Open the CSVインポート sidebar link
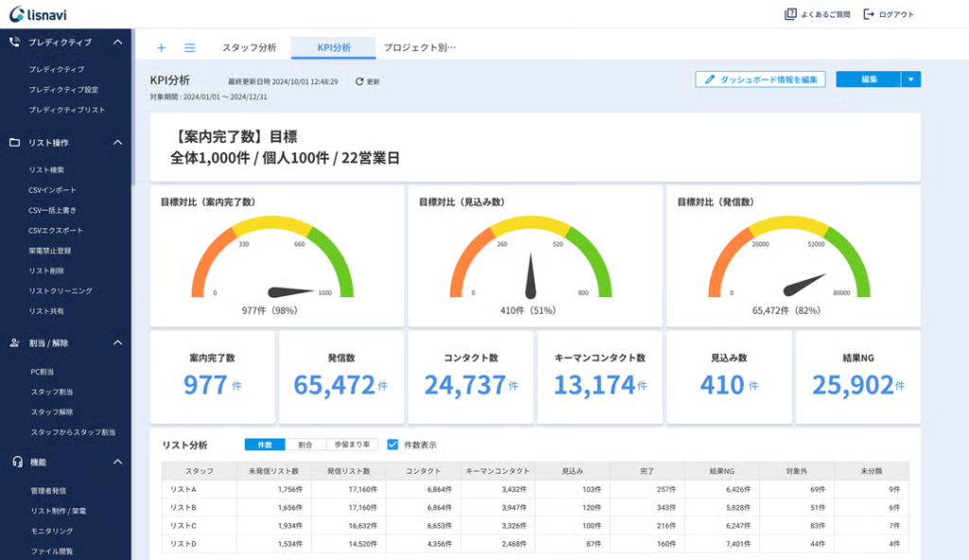Image resolution: width=969 pixels, height=560 pixels. [x=53, y=190]
